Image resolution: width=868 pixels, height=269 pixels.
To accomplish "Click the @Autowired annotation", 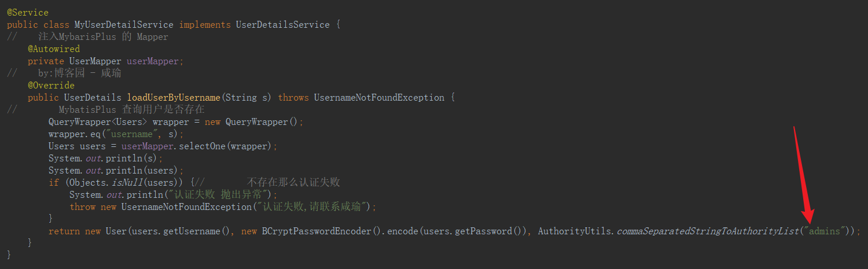I will pos(54,49).
